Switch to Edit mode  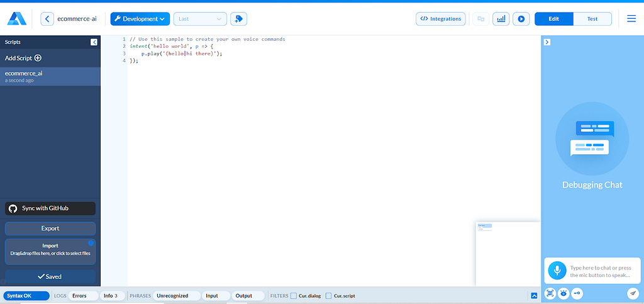coord(553,19)
